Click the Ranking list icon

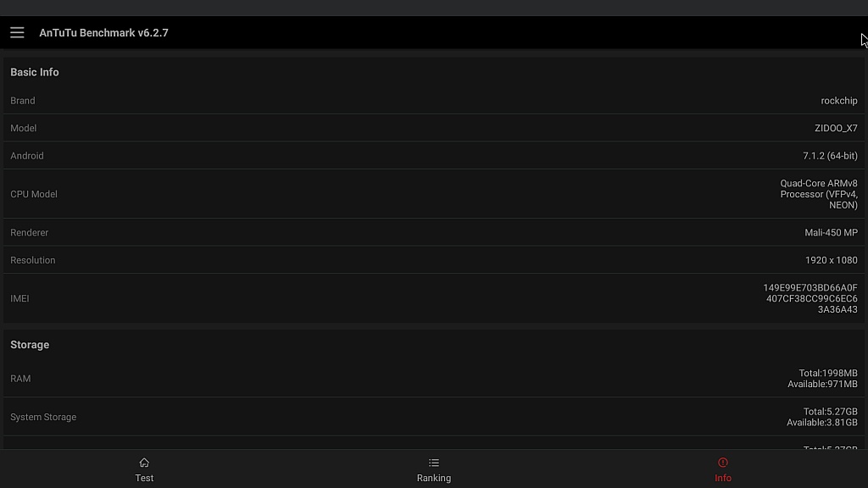[x=434, y=463]
